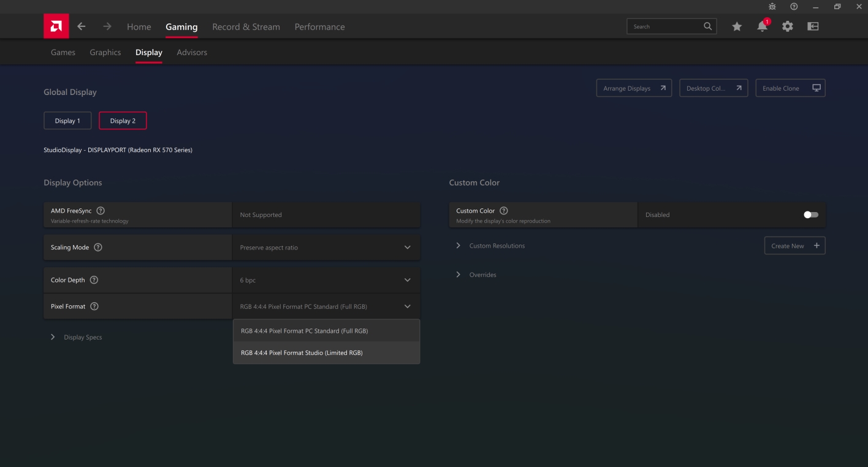
Task: Open the settings gear icon
Action: (788, 26)
